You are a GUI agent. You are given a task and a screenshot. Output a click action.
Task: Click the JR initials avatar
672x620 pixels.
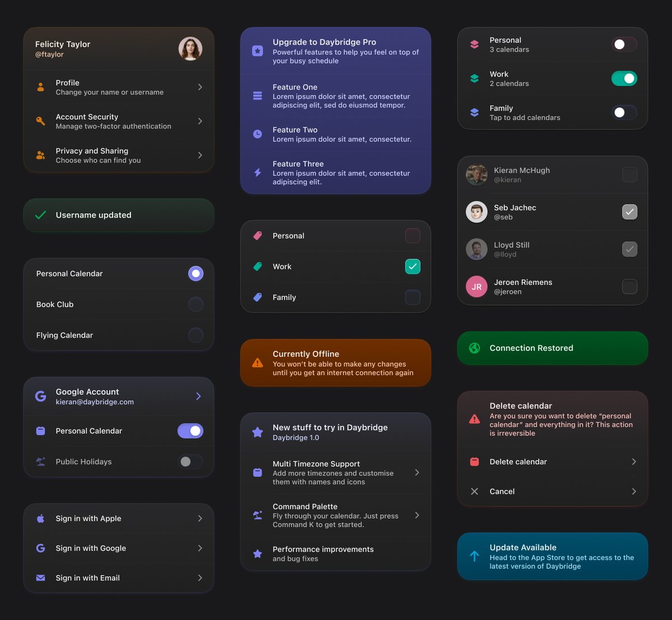pyautogui.click(x=477, y=286)
